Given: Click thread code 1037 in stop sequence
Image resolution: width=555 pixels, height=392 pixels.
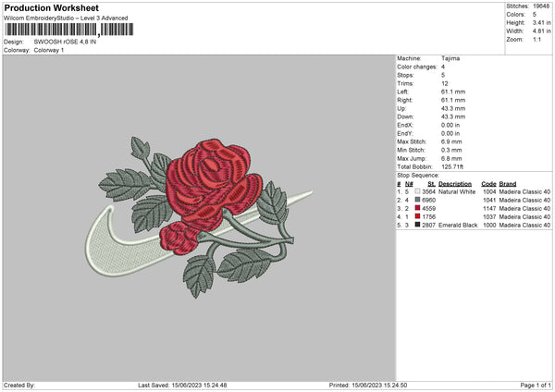Looking at the screenshot, I should coord(489,217).
